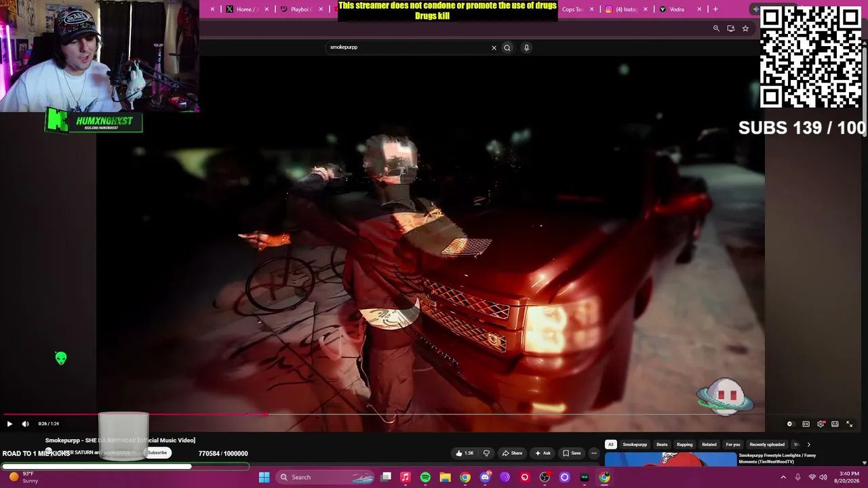Select the Beats filter chip
Viewport: 868px width, 488px height.
[x=662, y=445]
